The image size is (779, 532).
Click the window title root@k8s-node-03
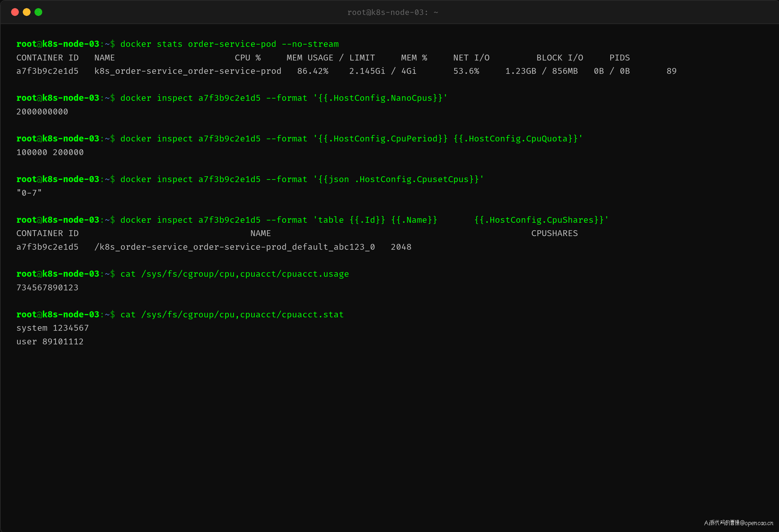[x=392, y=12]
